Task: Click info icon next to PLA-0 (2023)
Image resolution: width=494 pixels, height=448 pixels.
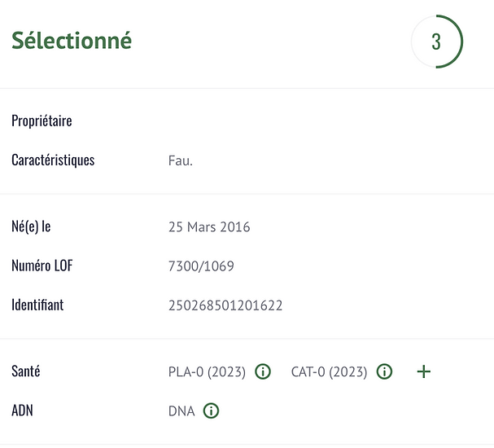Action: (x=262, y=371)
